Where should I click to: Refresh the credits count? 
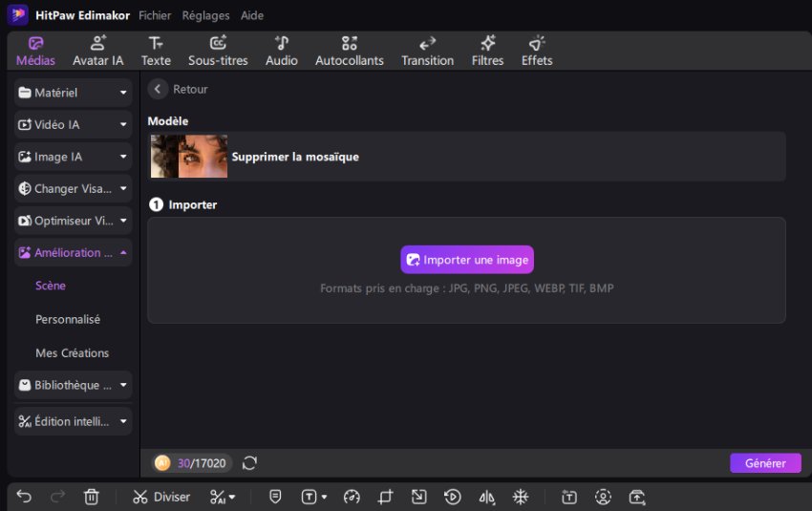(249, 463)
